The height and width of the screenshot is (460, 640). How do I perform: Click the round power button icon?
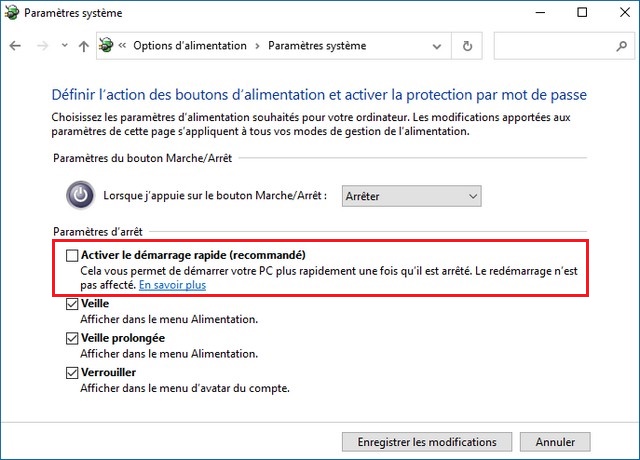point(79,195)
